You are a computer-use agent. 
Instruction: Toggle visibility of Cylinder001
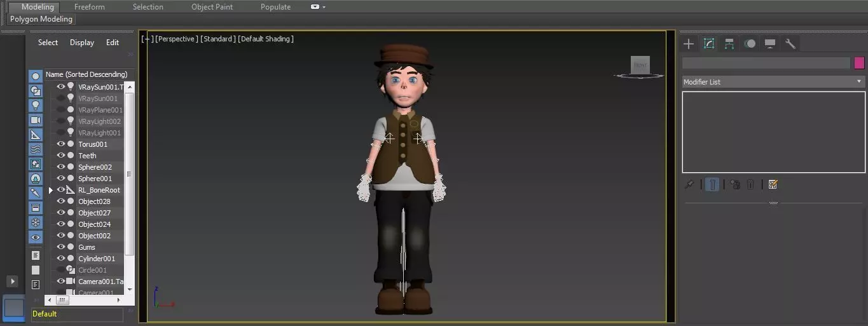tap(61, 259)
